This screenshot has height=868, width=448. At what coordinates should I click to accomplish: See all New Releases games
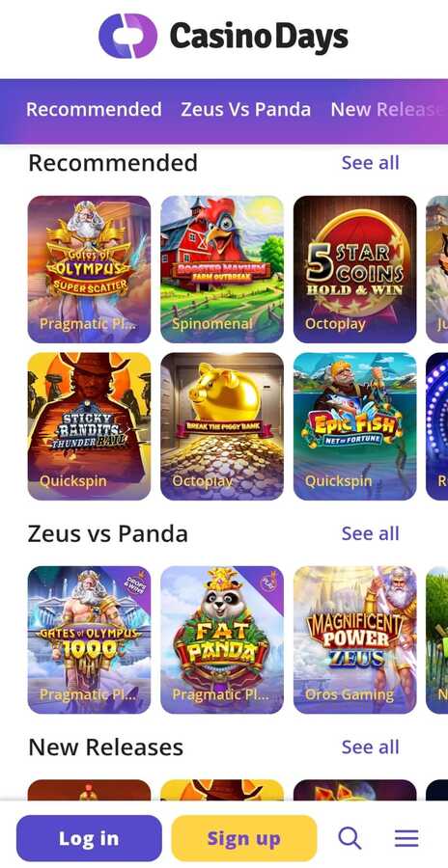tap(371, 747)
